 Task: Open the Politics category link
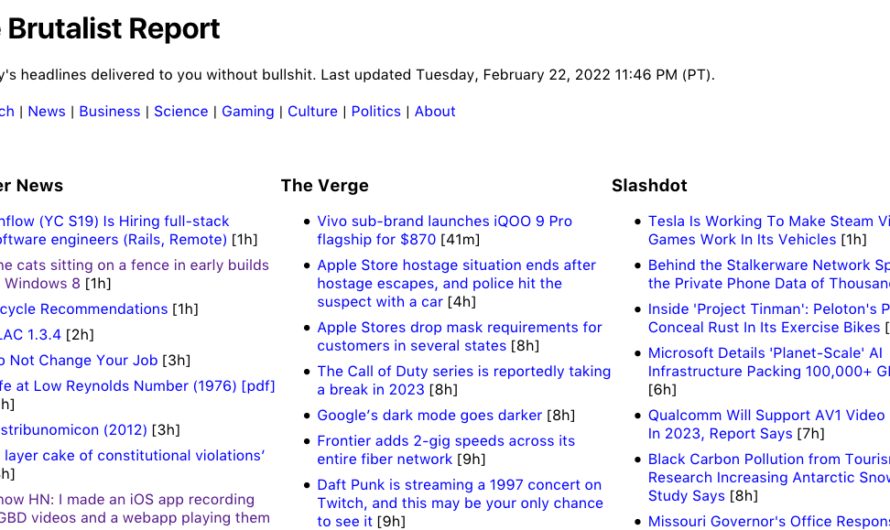[376, 111]
